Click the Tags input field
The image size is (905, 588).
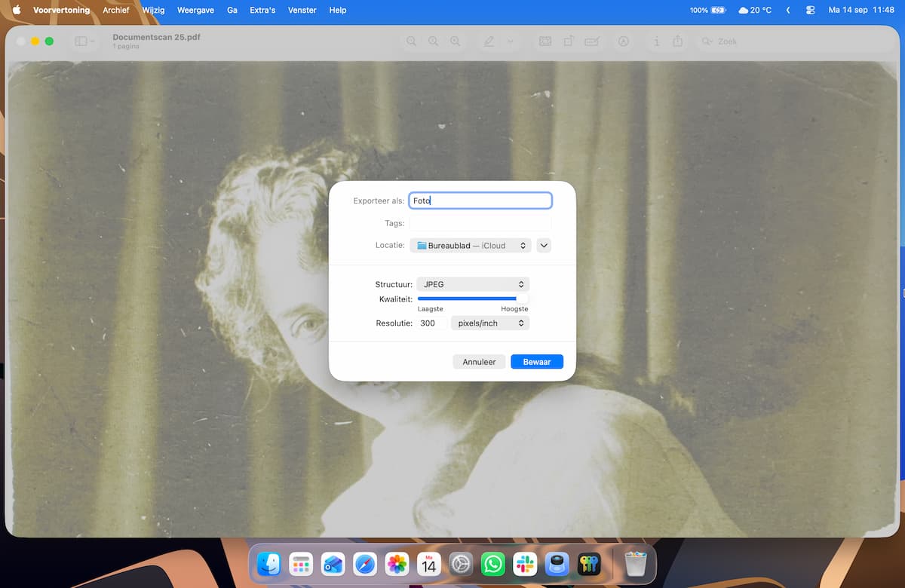[x=480, y=223]
